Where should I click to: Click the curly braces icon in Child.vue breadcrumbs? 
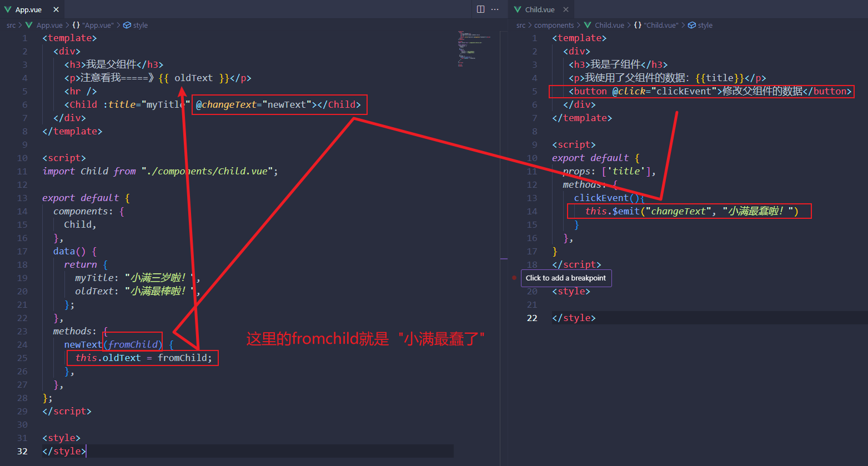(x=638, y=25)
